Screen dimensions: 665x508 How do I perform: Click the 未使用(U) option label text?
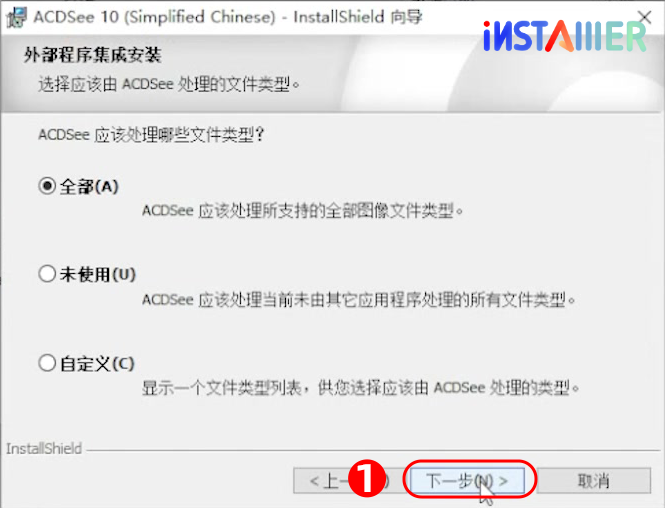[98, 274]
